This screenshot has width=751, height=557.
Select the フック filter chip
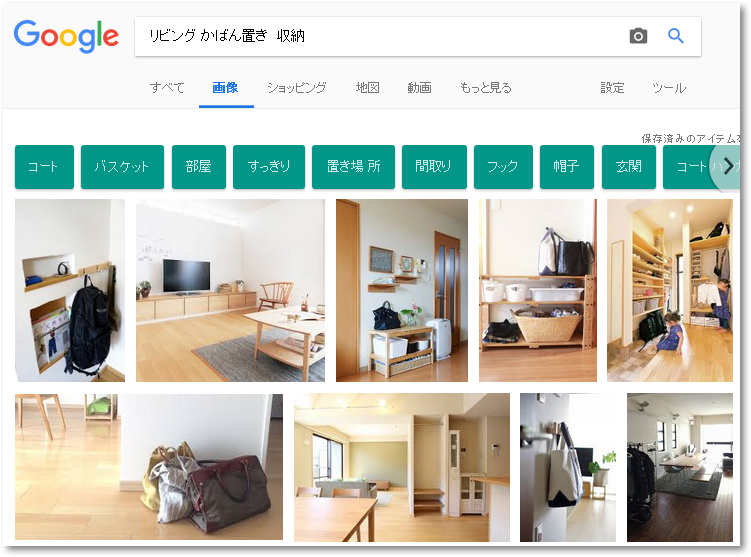503,167
